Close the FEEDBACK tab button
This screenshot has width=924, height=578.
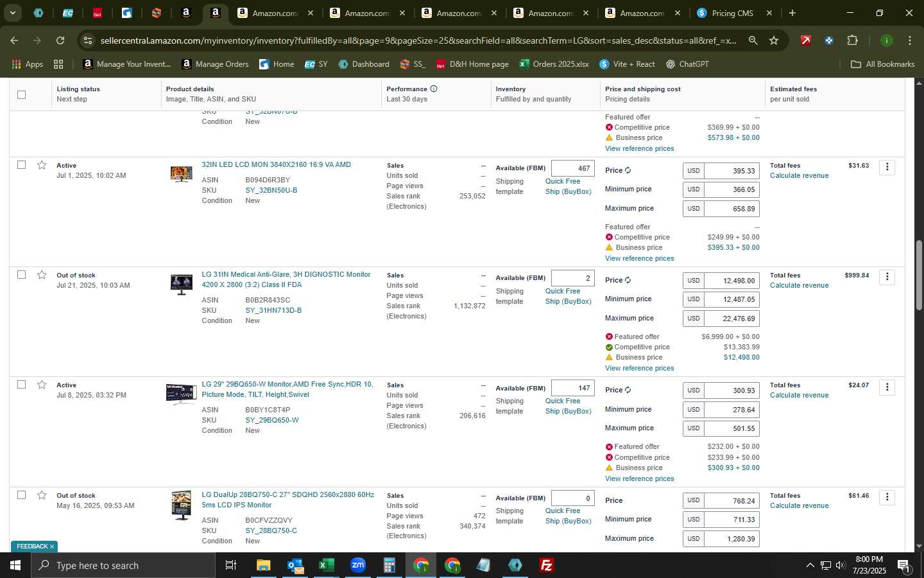tap(52, 547)
